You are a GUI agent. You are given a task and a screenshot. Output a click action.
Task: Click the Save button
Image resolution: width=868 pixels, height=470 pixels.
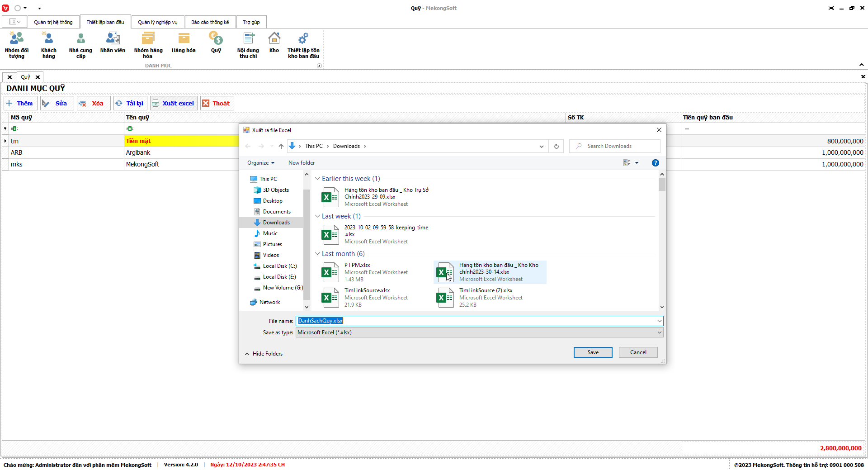[x=593, y=352]
